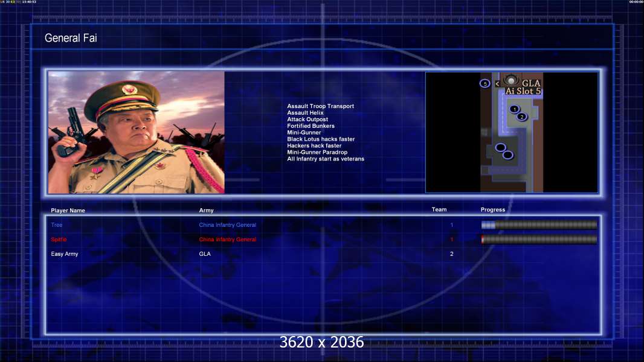Click the "Team" column header
644x362 pixels.
[x=439, y=209]
